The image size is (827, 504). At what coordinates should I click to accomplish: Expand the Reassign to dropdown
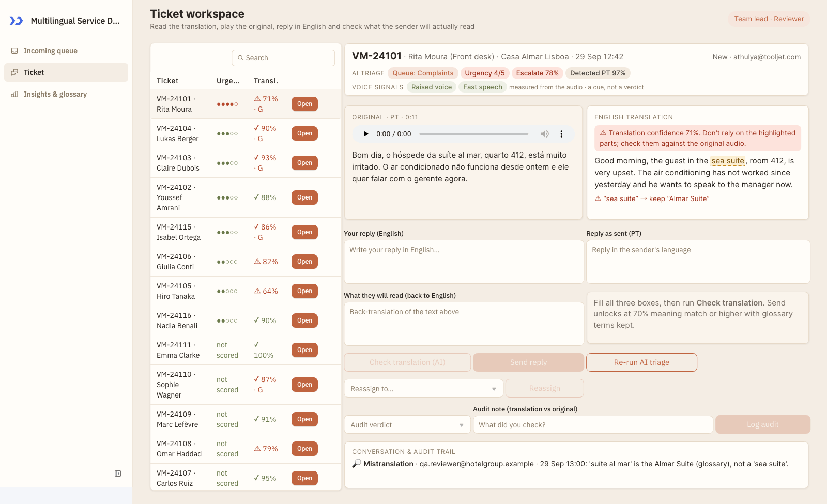coord(423,389)
